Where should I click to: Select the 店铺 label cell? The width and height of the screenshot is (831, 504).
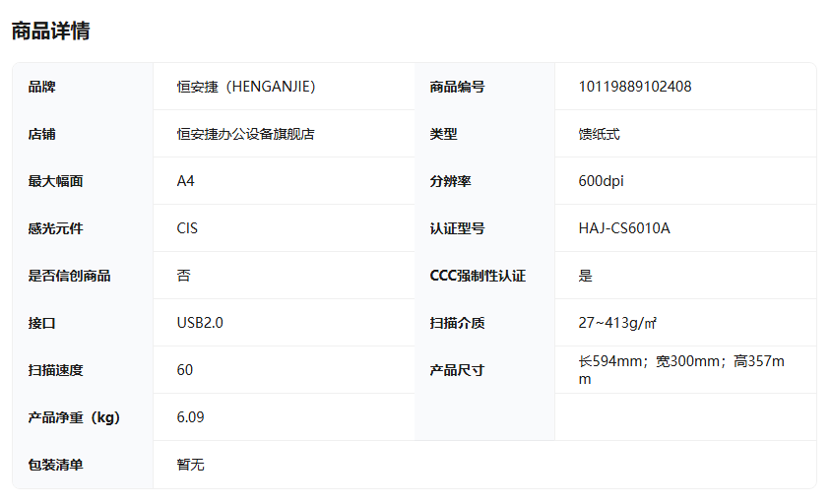[42, 134]
